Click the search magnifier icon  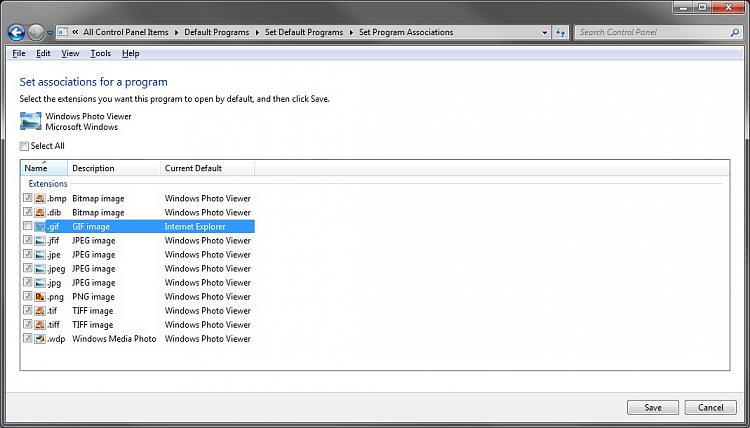(735, 32)
